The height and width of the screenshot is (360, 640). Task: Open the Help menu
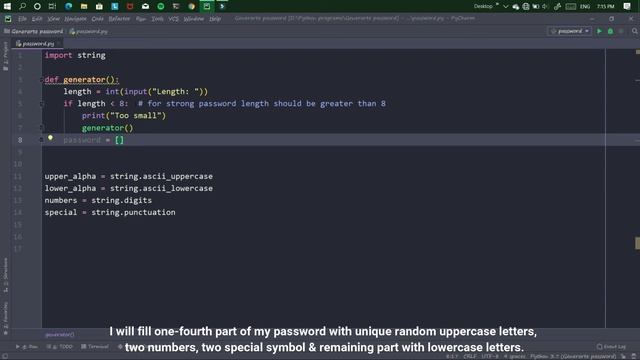pos(215,19)
